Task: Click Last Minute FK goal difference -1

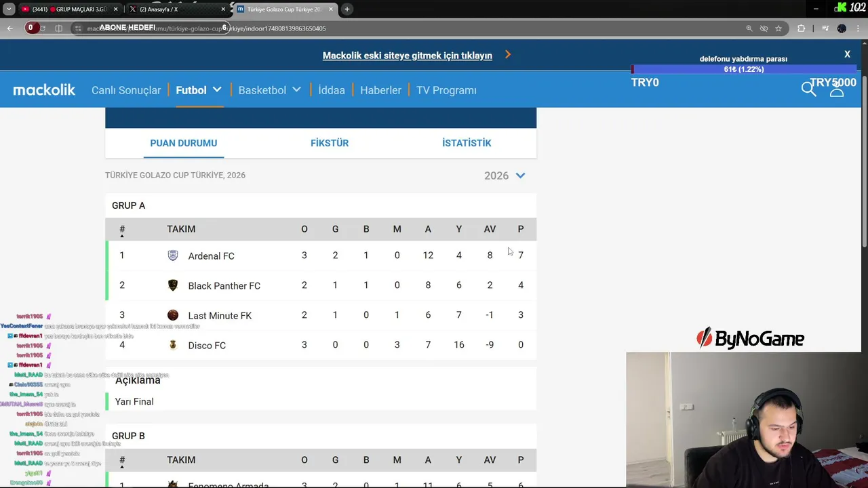Action: pos(490,315)
